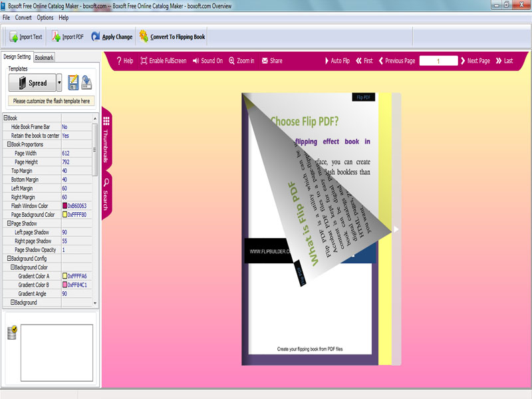The height and width of the screenshot is (399, 532).
Task: Click the settings list scrollbar down arrow
Action: (95, 303)
